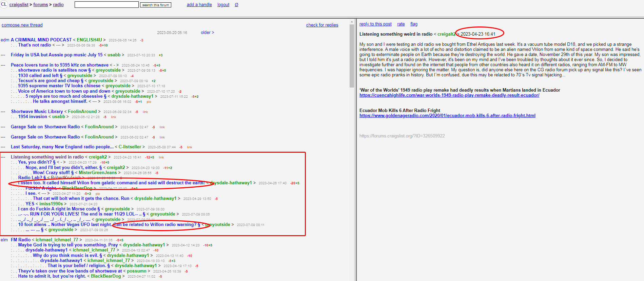Click 'link' tag beside first Garage Sale thread
This screenshot has width=644, height=281.
(x=162, y=127)
